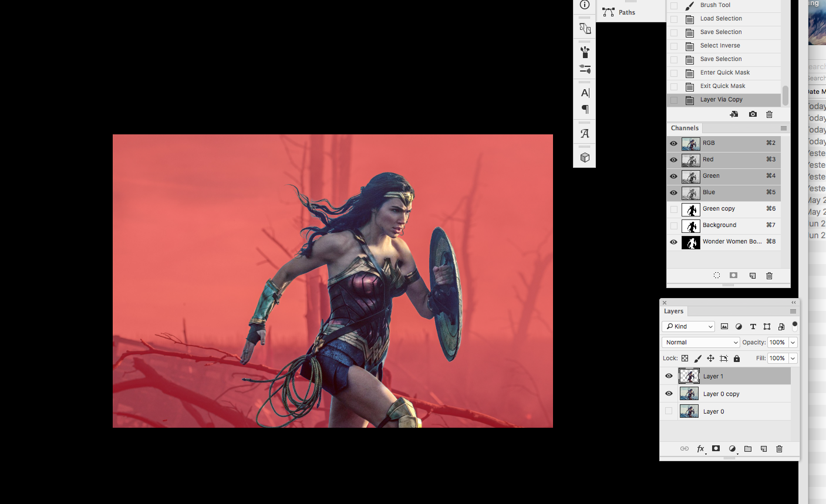Hide the Wonder Women channel eye
This screenshot has width=826, height=504.
(673, 242)
